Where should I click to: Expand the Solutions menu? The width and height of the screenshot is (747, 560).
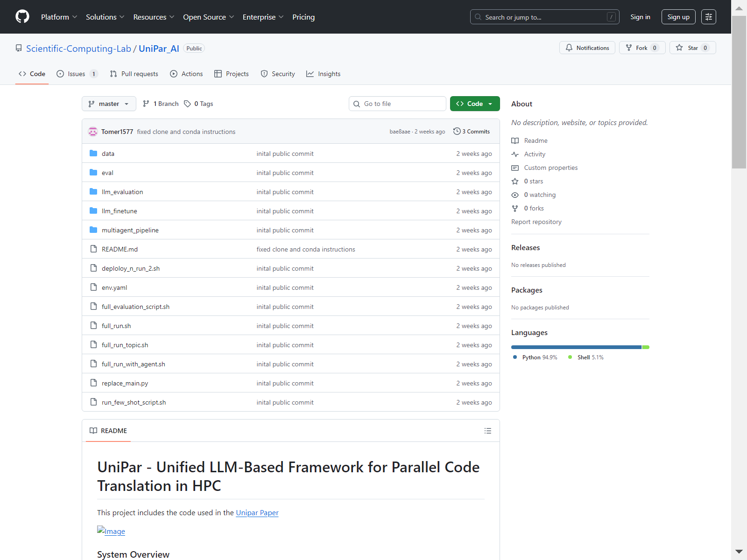point(105,17)
